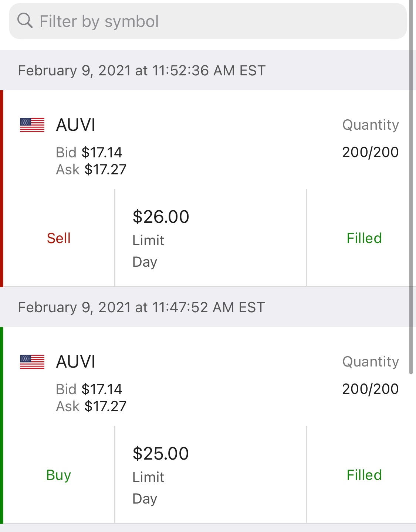Click the red stripe on Sell order
This screenshot has width=416, height=532.
pos(1,188)
